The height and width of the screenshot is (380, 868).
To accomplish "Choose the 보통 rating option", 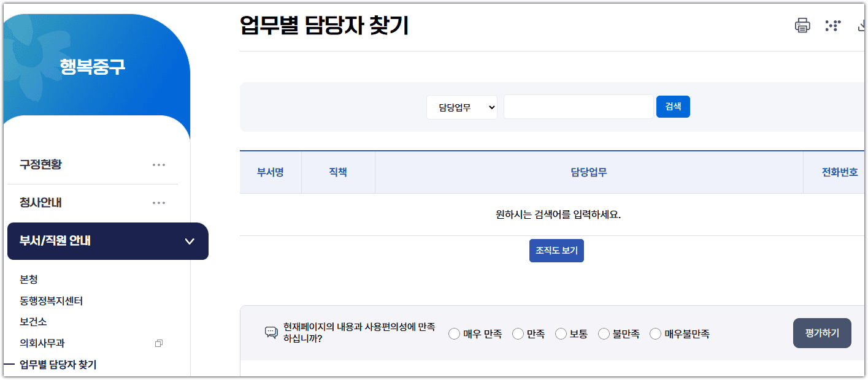I will (x=560, y=333).
